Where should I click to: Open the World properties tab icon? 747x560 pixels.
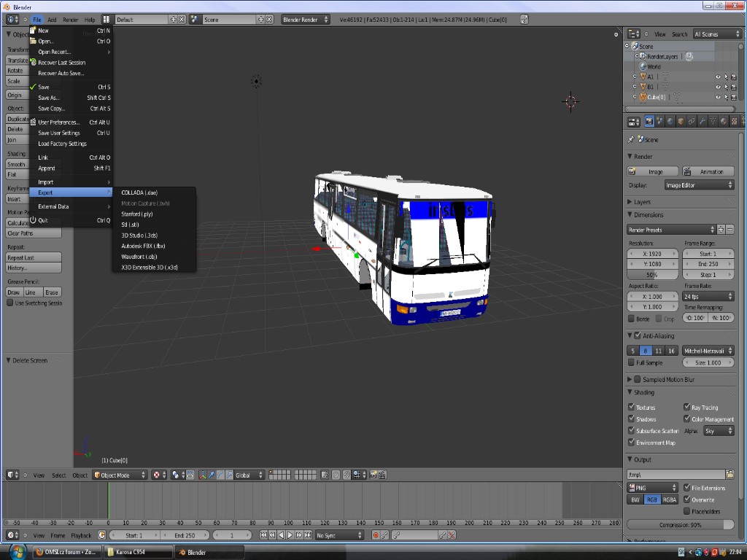(x=670, y=121)
